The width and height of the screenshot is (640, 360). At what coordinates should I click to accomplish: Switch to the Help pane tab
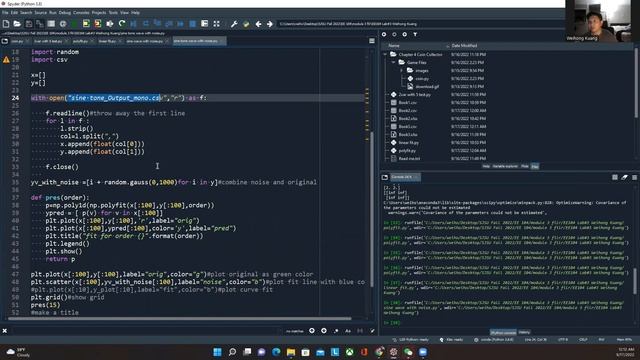486,167
